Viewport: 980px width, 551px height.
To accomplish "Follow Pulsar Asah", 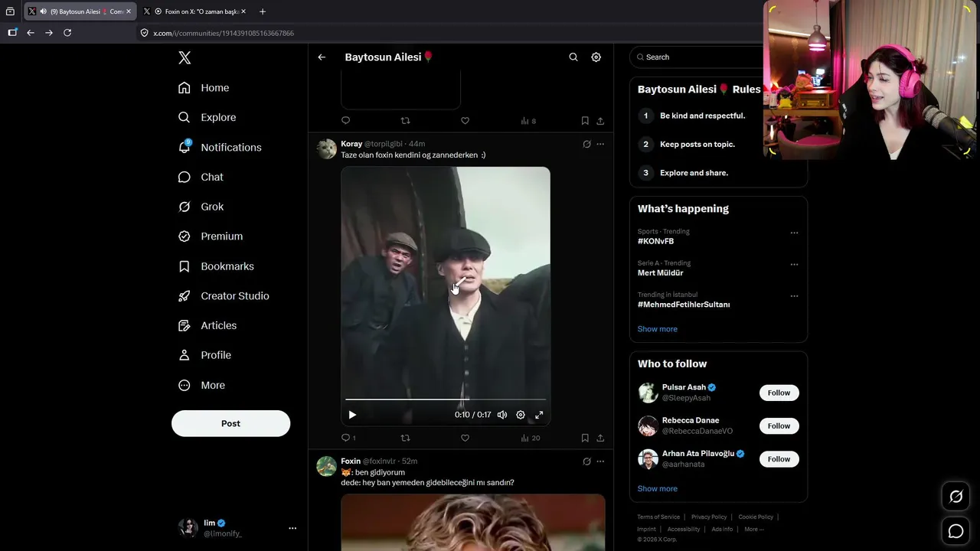I will point(779,393).
